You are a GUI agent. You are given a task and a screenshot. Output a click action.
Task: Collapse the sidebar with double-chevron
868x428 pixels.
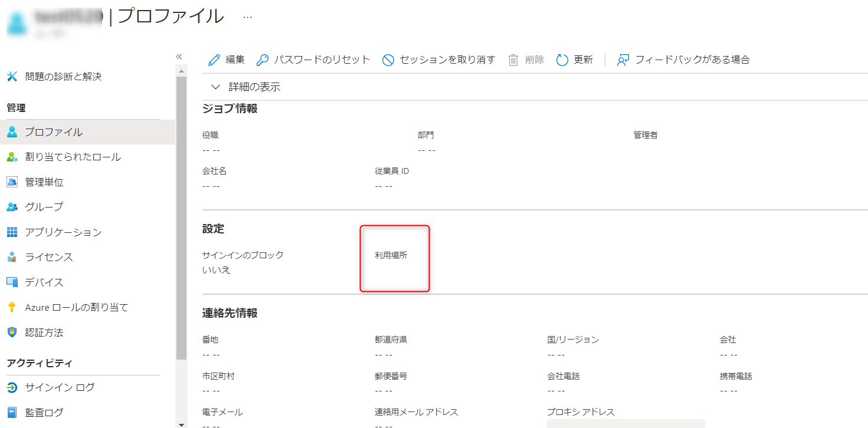coord(179,57)
